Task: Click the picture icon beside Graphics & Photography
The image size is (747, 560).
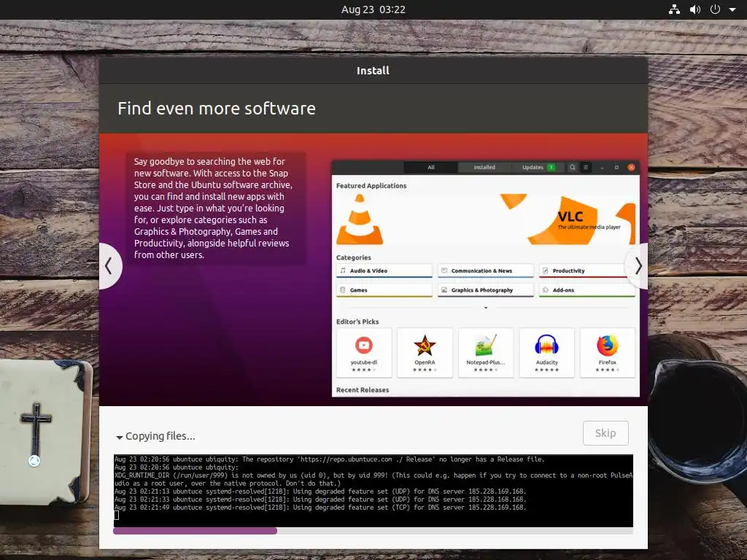Action: pos(444,290)
